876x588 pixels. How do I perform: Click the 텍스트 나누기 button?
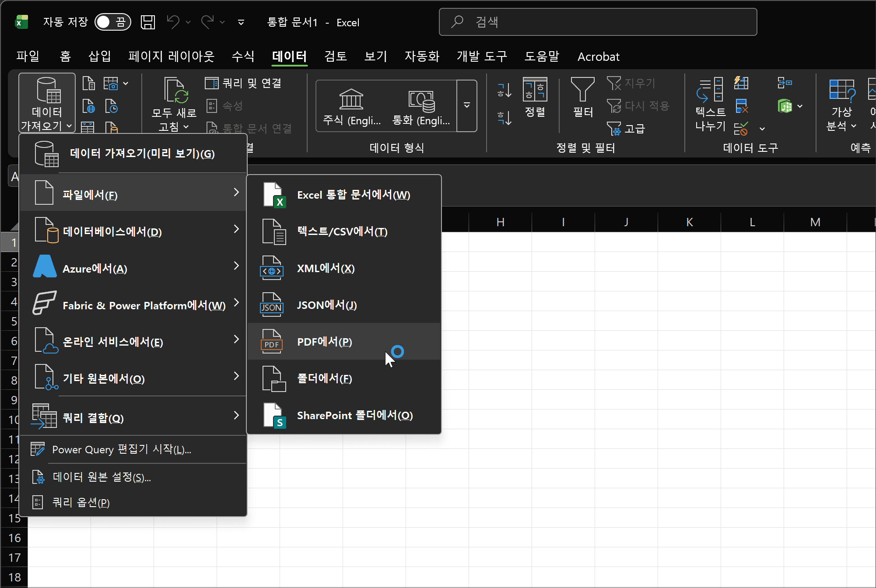coord(710,104)
